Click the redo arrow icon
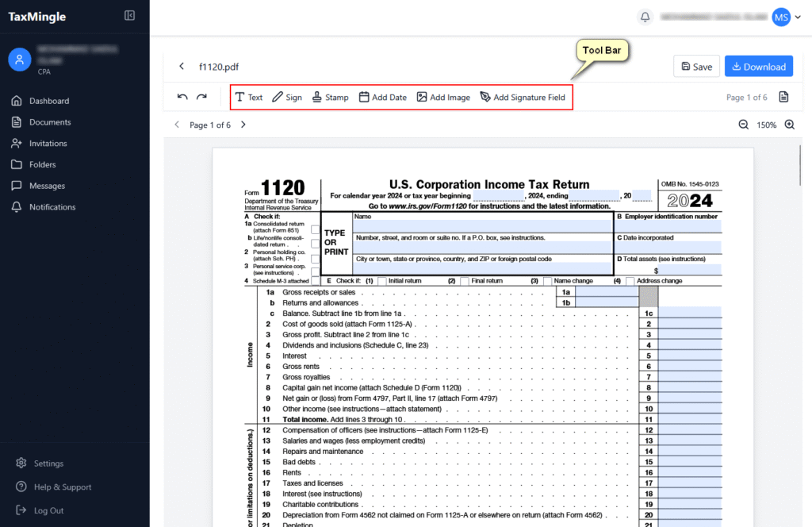 [201, 97]
